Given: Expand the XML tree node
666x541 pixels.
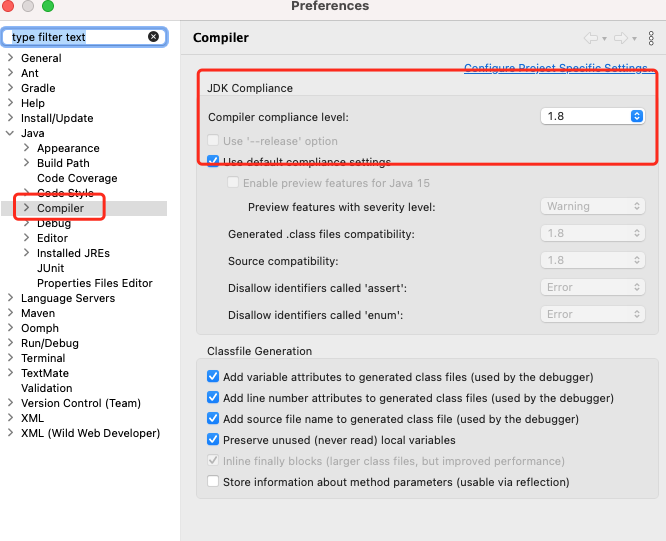Looking at the screenshot, I should (11, 417).
